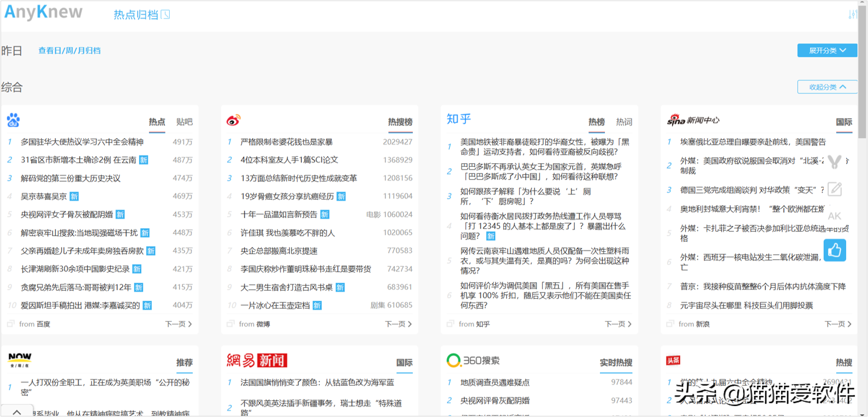Select the 热点 tab in Baidu card
Viewport: 868px width, 417px height.
157,122
